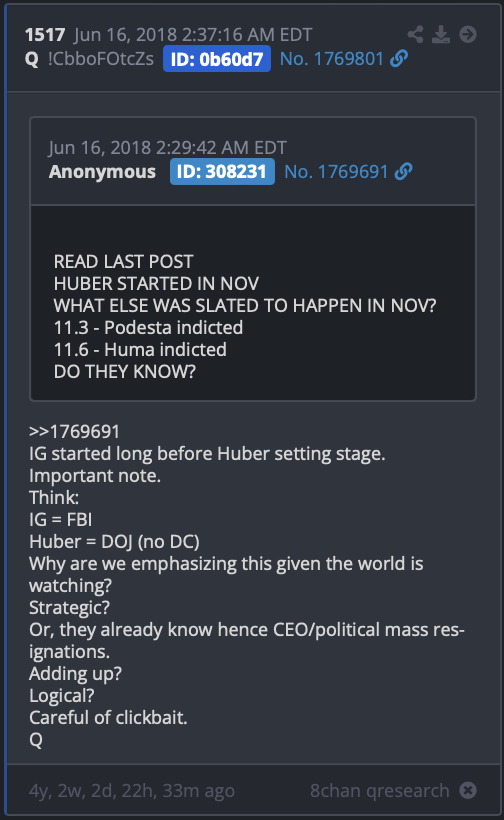Image resolution: width=504 pixels, height=820 pixels.
Task: Click the chain link icon beside No. 1769691
Action: (x=403, y=172)
